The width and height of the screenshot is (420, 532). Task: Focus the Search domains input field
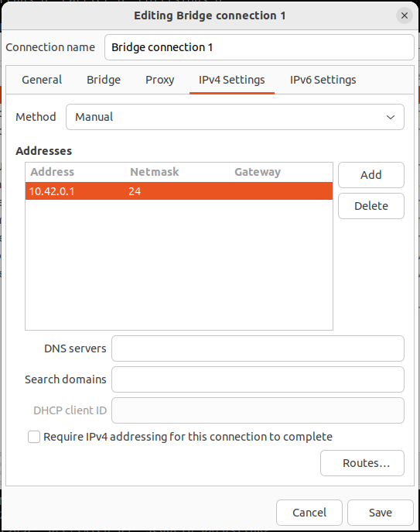coord(258,379)
